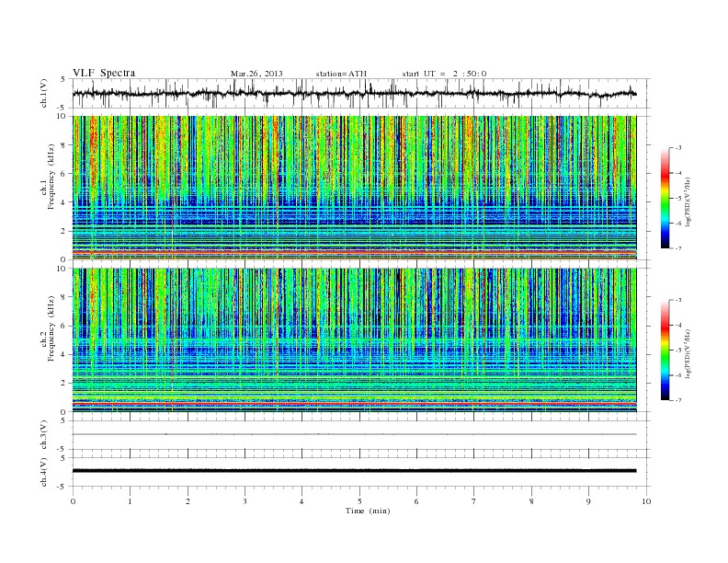The width and height of the screenshot is (728, 563).
Task: Select the log(PSD) label beside ch.2 colorbar
Action: coord(688,352)
